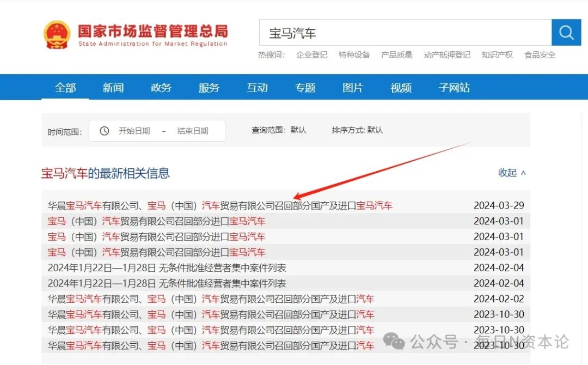
Task: Open the 查询范围 默认 dropdown
Action: click(279, 130)
